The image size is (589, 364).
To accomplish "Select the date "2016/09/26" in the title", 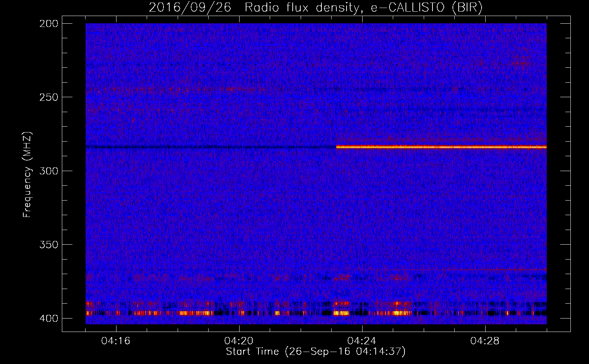I will click(x=190, y=8).
